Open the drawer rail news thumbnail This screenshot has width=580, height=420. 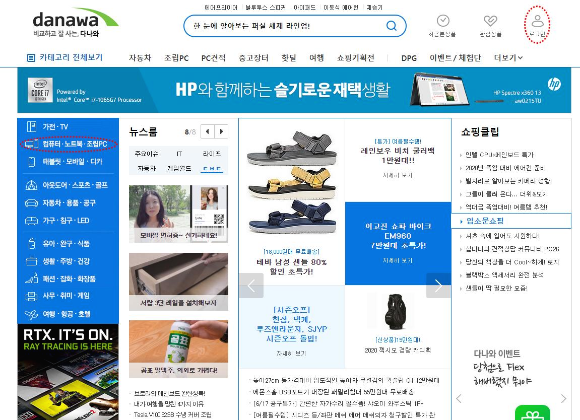(x=178, y=282)
